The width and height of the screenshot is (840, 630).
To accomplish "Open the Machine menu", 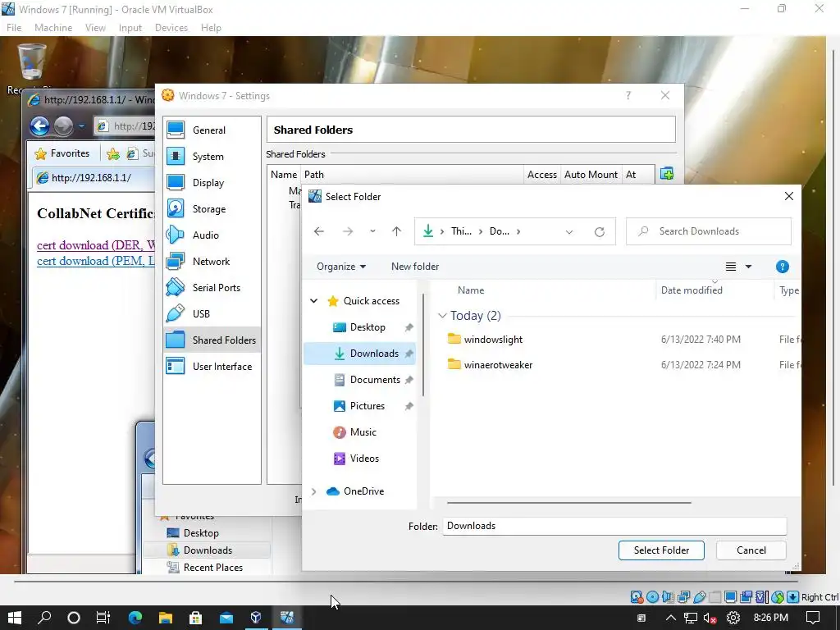I will click(53, 28).
